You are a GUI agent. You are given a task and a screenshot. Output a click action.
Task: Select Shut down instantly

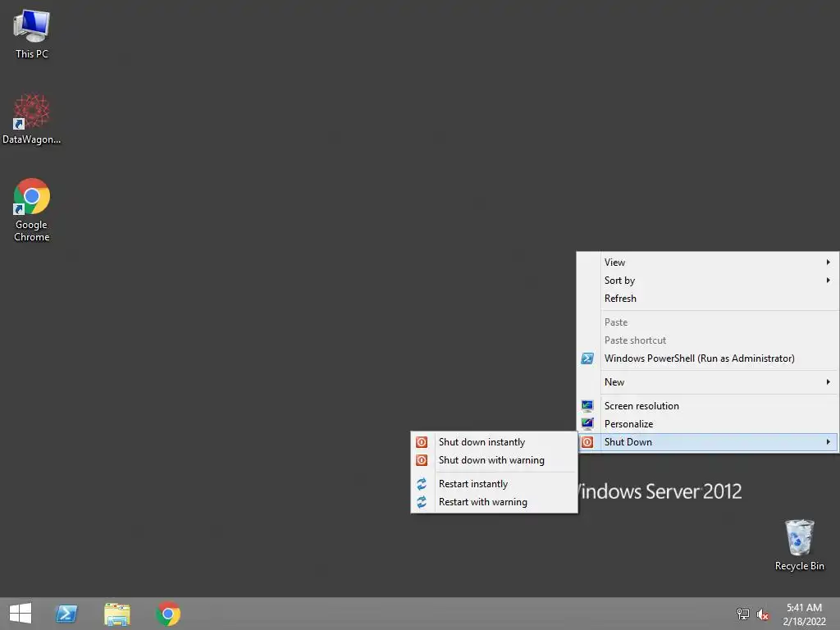(494, 442)
